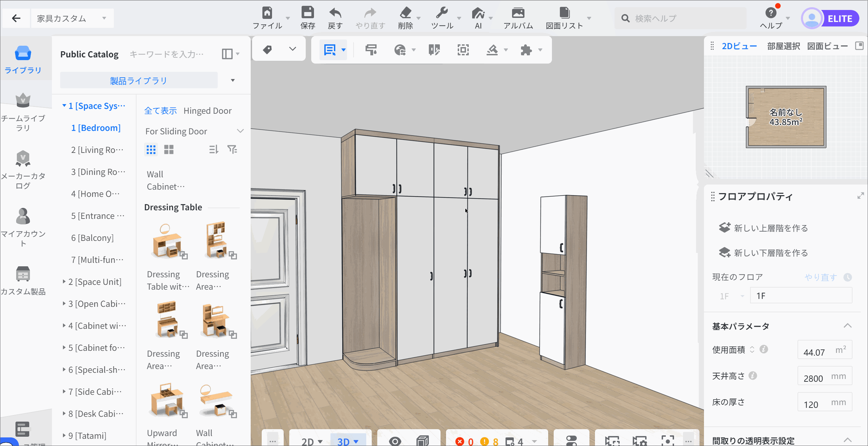Screen dimensions: 868x446
Task: Select the tag label tool
Action: pyautogui.click(x=267, y=49)
